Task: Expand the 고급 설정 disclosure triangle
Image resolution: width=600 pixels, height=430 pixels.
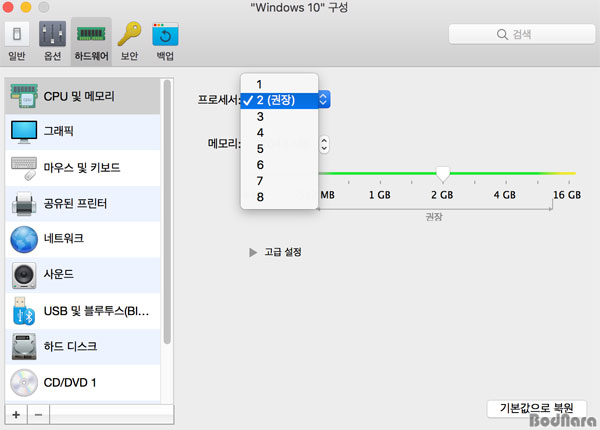Action: [x=253, y=252]
